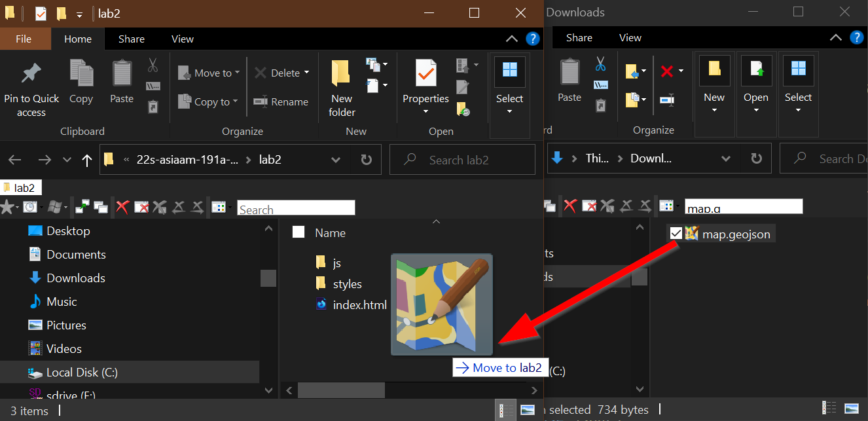Click the up arrow to parent folder
This screenshot has width=868, height=421.
(87, 160)
